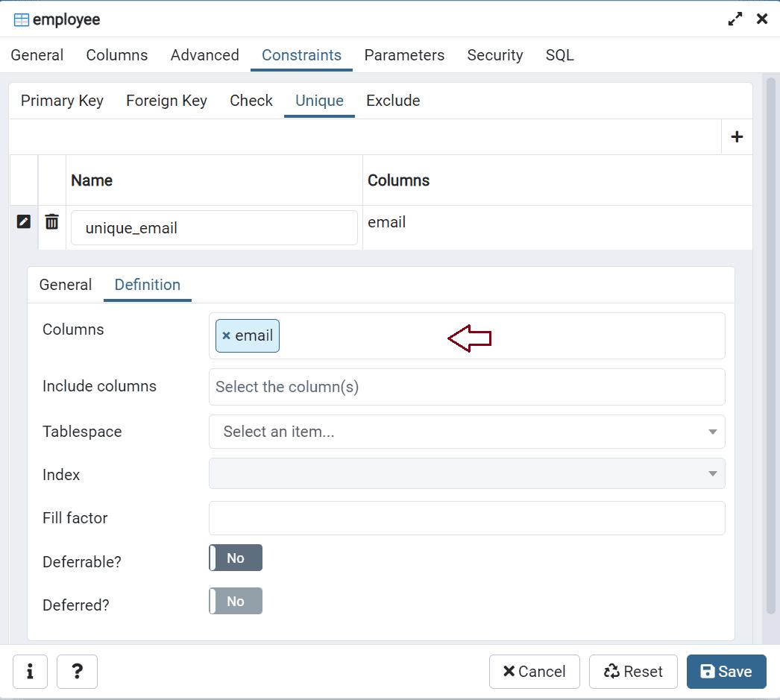Add a new unique constraint with plus icon
This screenshot has width=780, height=700.
pos(737,136)
